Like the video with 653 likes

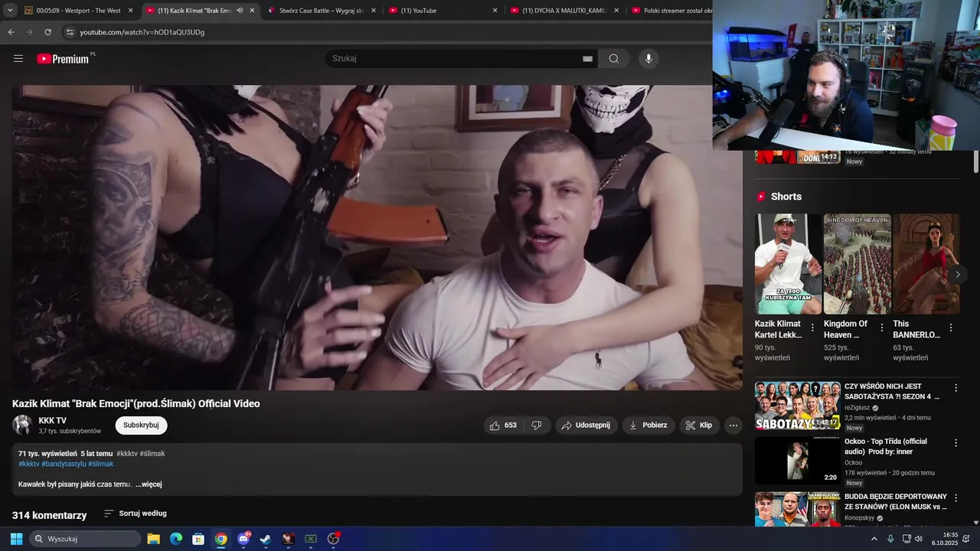[503, 425]
